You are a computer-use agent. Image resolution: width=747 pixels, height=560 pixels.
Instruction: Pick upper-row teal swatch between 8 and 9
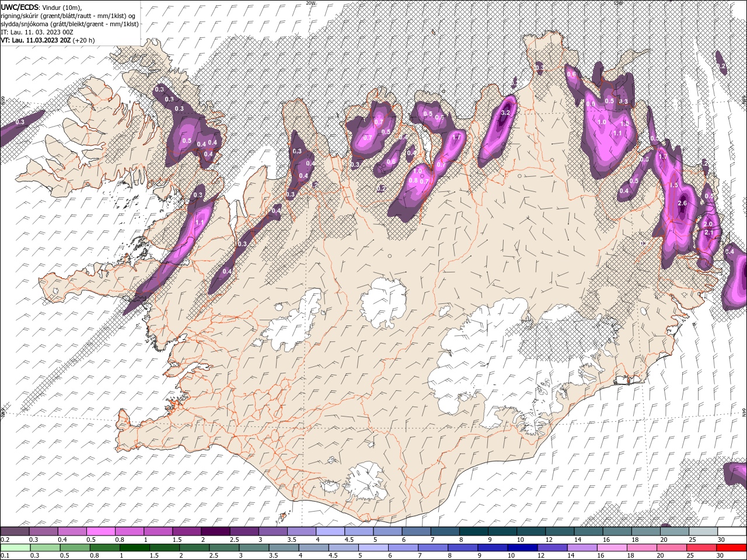pos(473,531)
